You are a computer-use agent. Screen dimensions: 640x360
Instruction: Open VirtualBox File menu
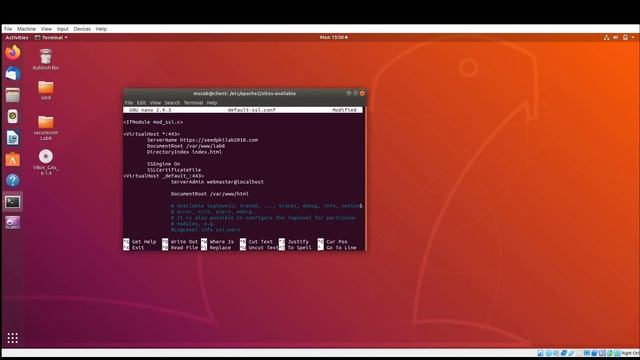[8, 29]
